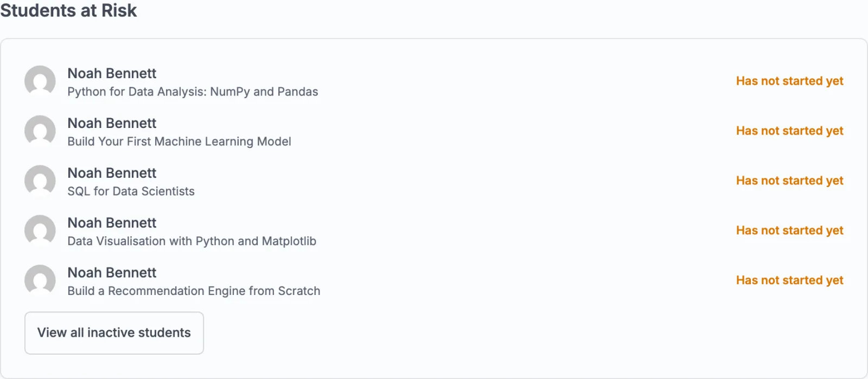868x379 pixels.
Task: Select Noah Bennett name above Machine Learning Model course
Action: coord(112,123)
